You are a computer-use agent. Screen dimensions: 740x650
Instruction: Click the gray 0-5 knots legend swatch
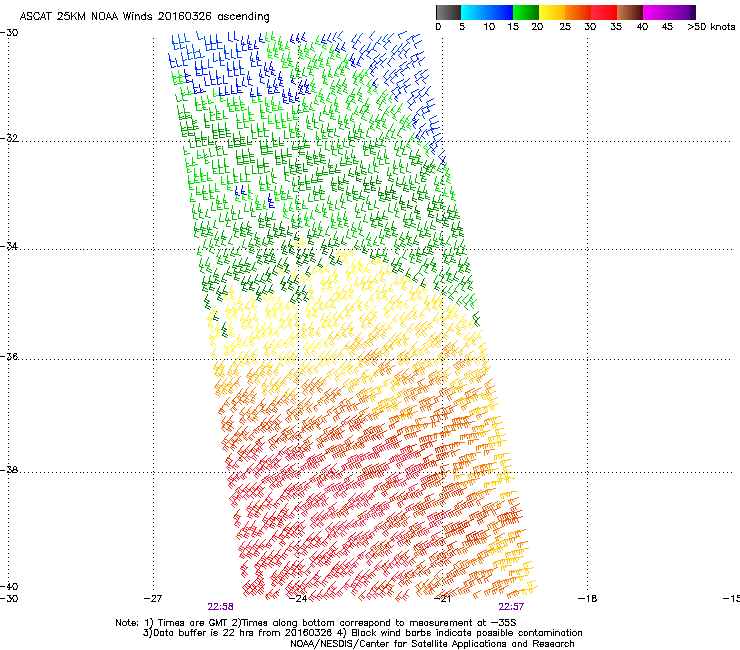448,12
